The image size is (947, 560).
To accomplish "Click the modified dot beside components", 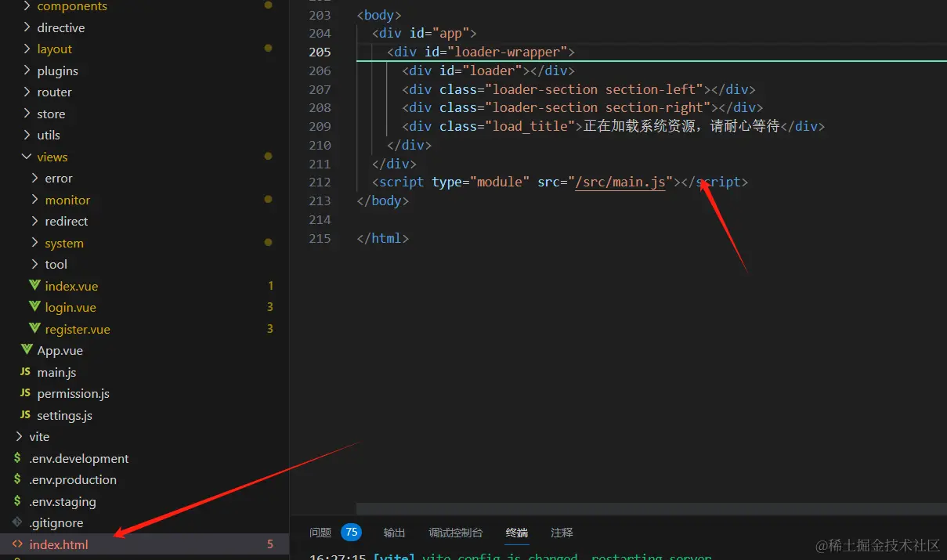I will [x=268, y=5].
